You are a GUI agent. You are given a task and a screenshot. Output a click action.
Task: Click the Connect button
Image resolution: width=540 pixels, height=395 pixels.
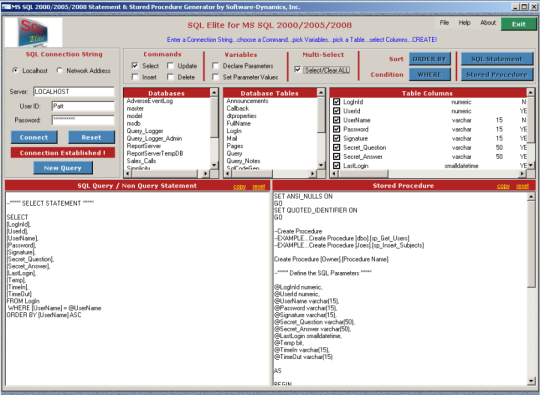(x=34, y=137)
